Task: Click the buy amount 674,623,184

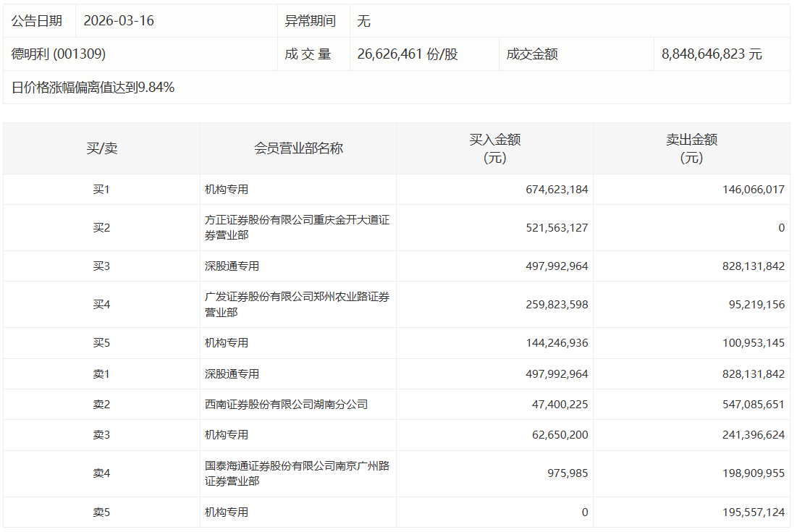Action: (557, 190)
